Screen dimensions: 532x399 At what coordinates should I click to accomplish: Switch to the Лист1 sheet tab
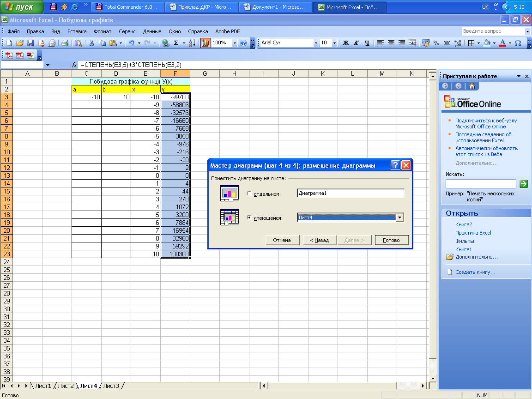(43, 386)
